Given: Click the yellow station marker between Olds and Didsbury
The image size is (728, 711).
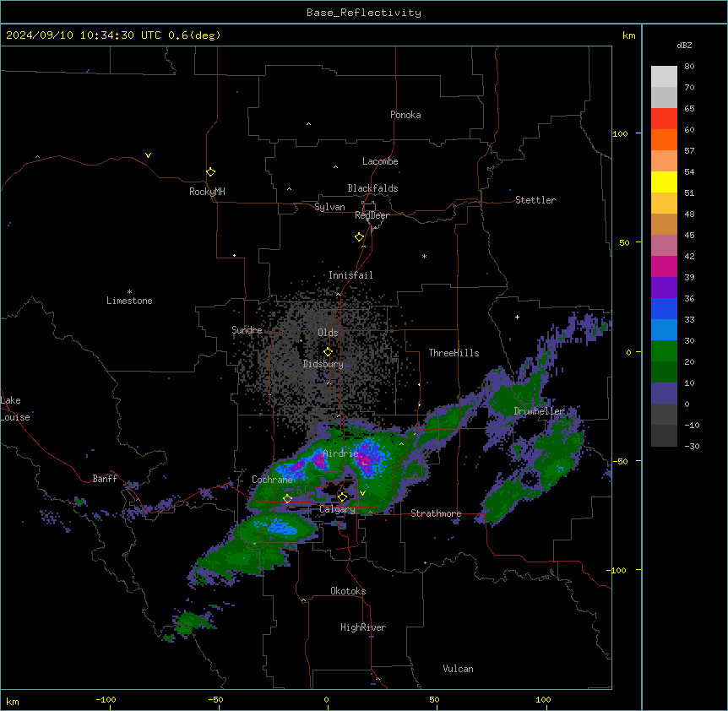Looking at the screenshot, I should click(328, 352).
